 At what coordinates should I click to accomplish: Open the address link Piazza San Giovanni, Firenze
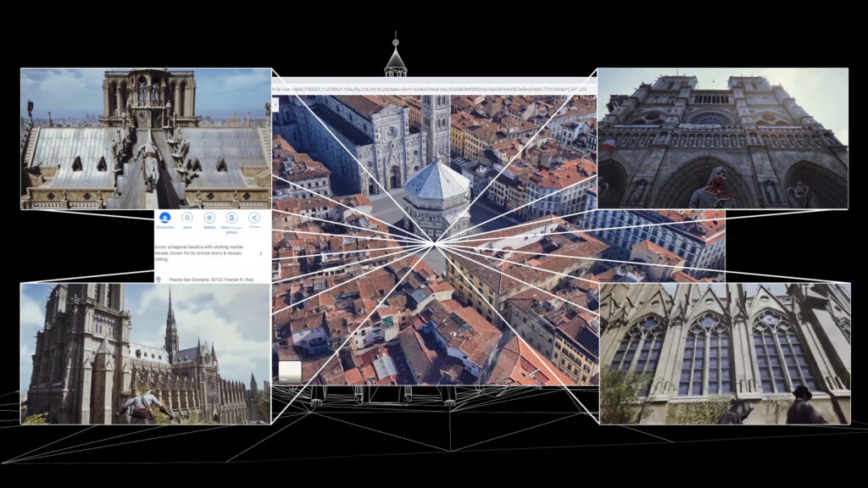(x=211, y=279)
